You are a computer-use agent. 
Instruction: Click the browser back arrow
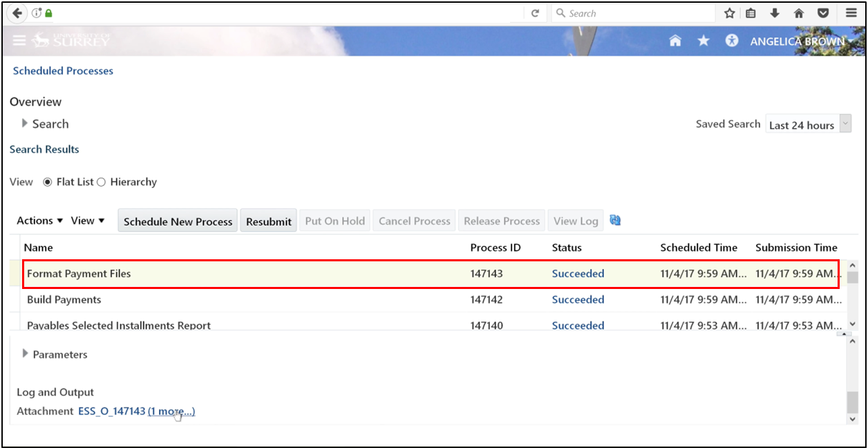(x=16, y=12)
